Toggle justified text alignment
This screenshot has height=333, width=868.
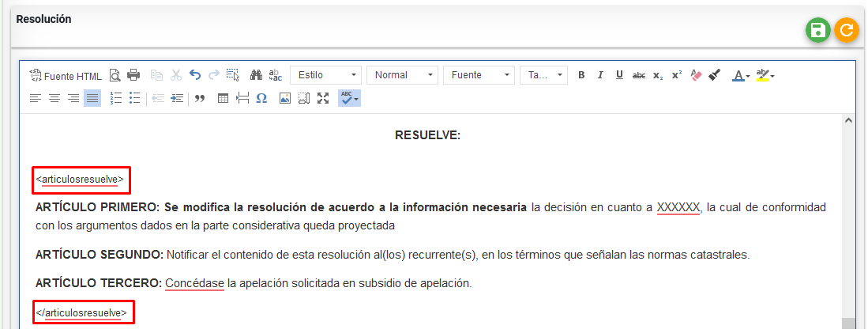92,98
